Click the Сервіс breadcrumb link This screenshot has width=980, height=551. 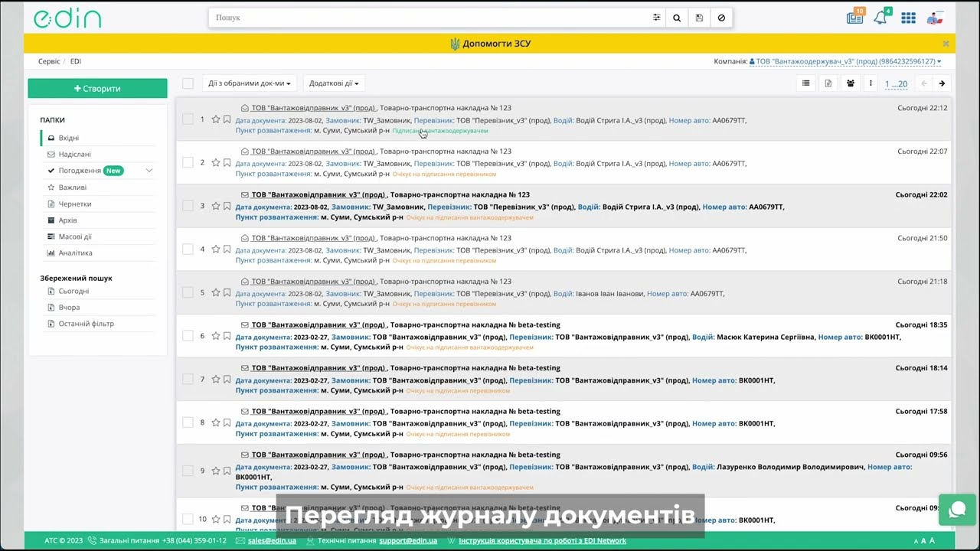[x=49, y=61]
